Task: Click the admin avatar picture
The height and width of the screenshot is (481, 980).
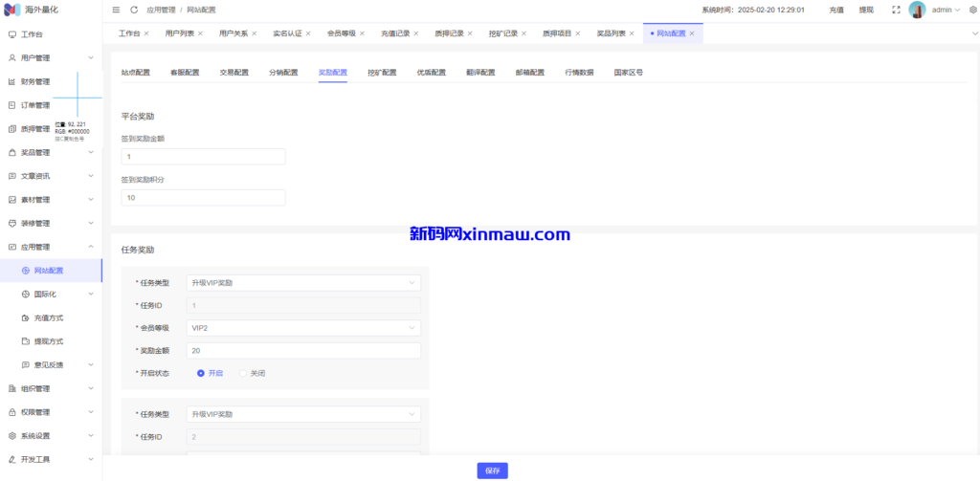Action: [x=917, y=10]
